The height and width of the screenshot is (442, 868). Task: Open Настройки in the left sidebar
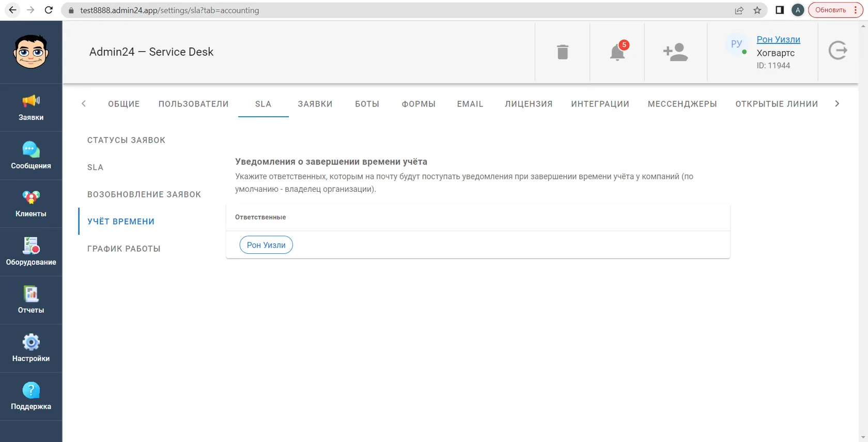click(31, 348)
